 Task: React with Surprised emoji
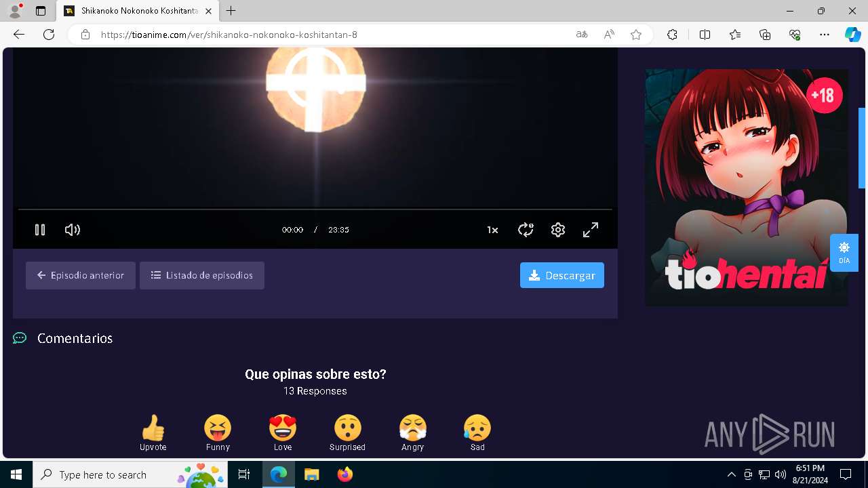[347, 433]
